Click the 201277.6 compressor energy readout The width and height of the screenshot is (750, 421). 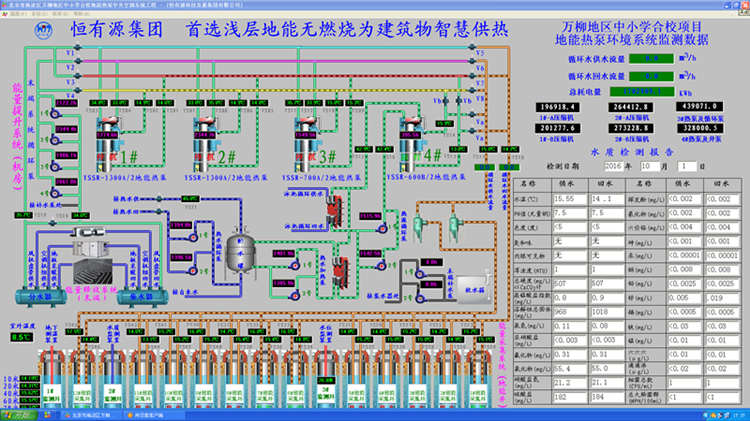[x=557, y=128]
